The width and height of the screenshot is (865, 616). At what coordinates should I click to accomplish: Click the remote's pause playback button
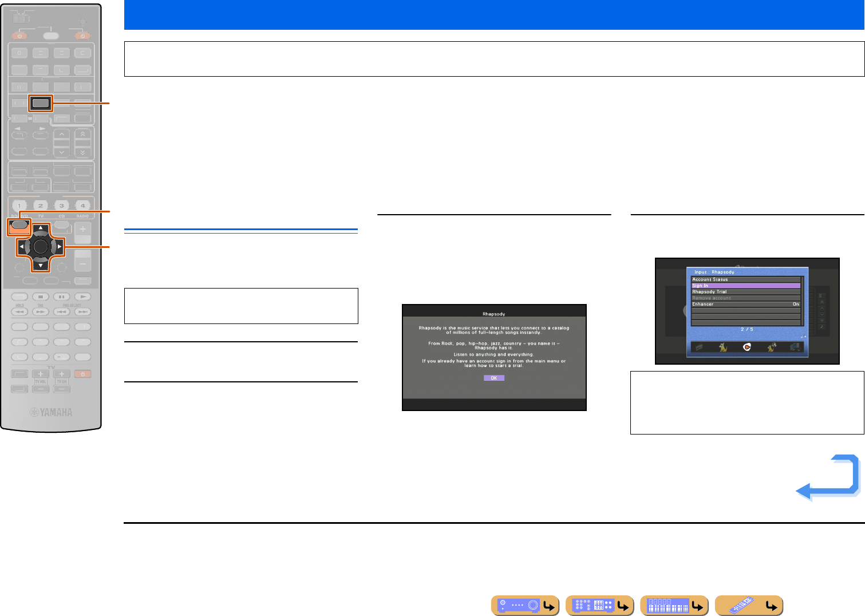click(61, 297)
